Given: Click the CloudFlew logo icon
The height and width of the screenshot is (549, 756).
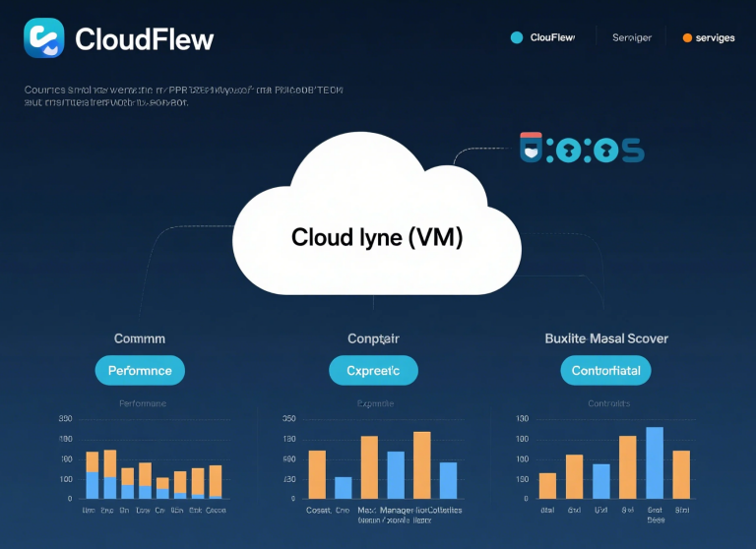Looking at the screenshot, I should 43,39.
